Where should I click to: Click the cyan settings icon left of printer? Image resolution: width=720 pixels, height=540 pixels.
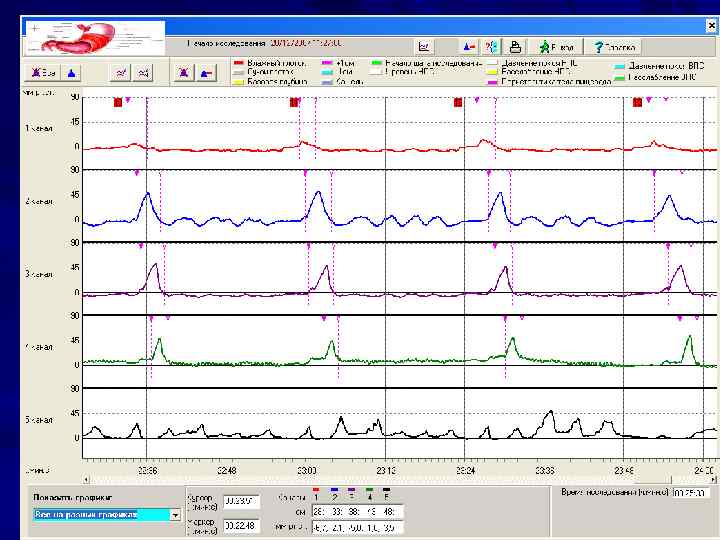pyautogui.click(x=491, y=46)
